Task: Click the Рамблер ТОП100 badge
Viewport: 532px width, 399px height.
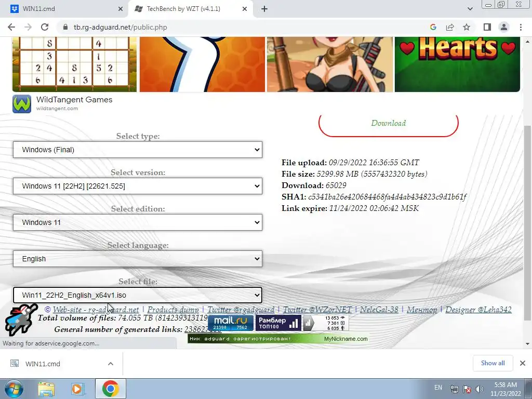Action: [x=278, y=323]
